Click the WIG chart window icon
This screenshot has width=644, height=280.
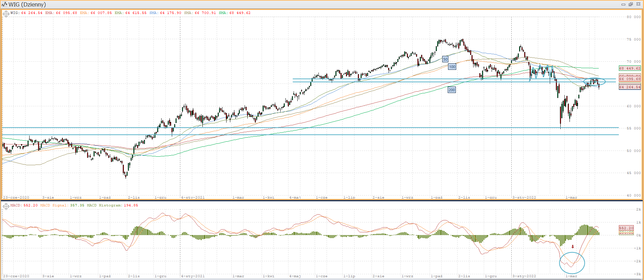click(4, 4)
